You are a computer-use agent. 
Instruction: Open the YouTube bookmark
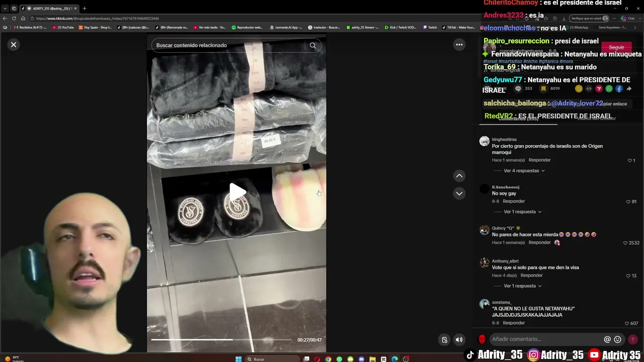coord(63,27)
